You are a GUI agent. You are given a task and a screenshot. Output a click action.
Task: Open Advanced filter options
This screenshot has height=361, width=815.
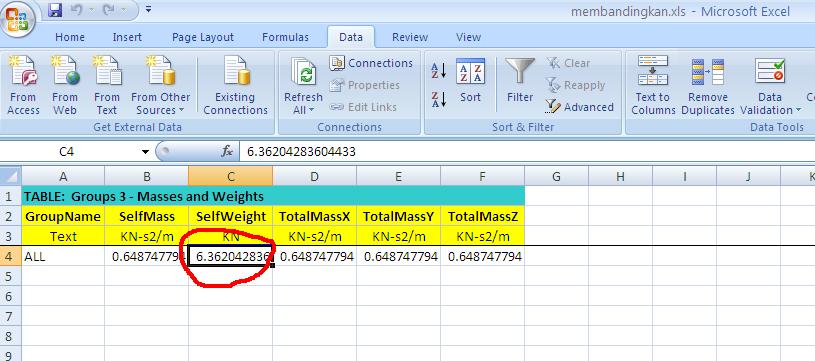[x=579, y=107]
